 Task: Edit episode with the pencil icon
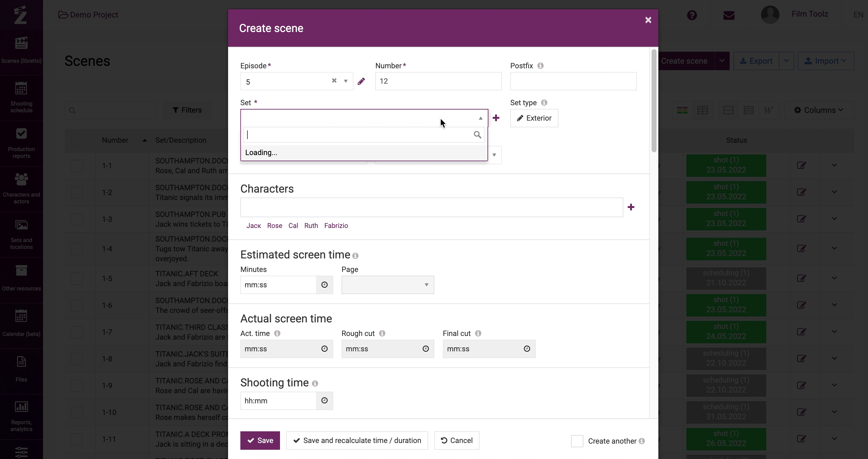point(361,81)
